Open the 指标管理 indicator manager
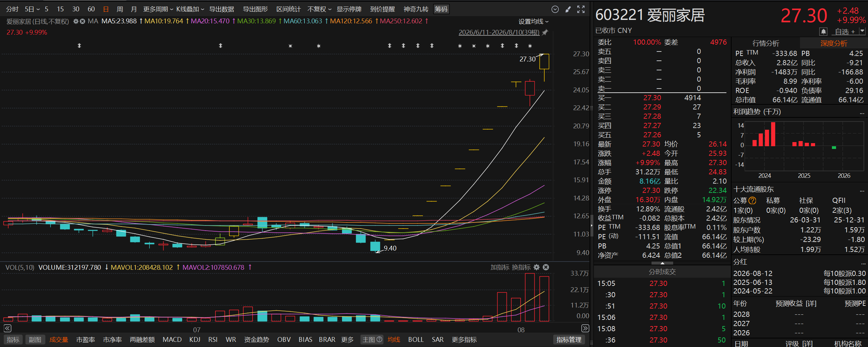This screenshot has height=347, width=868. pyautogui.click(x=569, y=339)
